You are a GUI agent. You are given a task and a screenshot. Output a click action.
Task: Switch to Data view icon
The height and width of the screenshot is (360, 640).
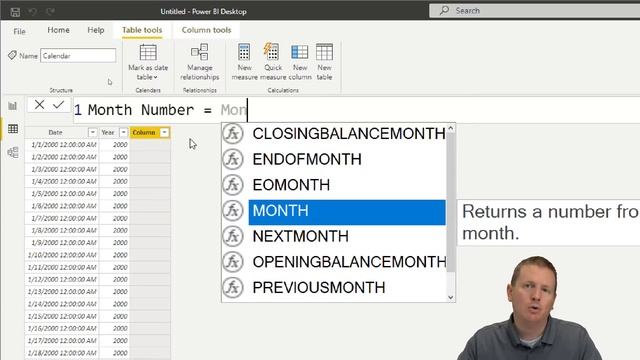13,129
